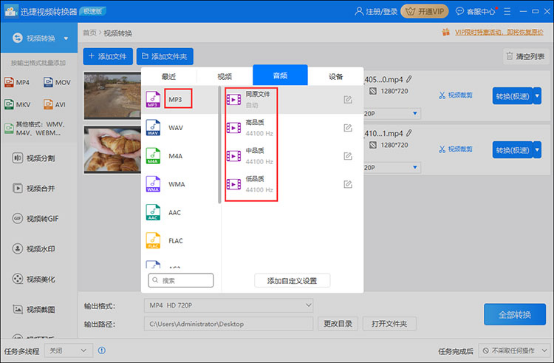Select the MP3 audio format icon
Viewport: 554px width, 363px height.
153,99
